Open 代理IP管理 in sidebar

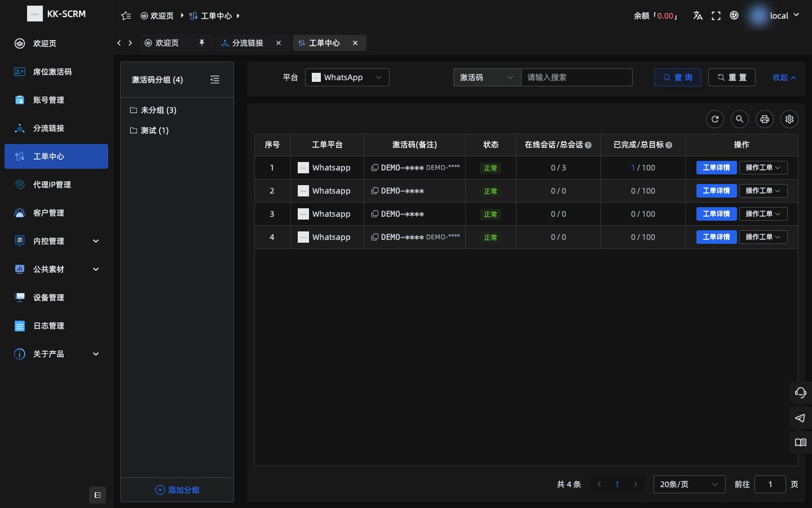[x=56, y=185]
